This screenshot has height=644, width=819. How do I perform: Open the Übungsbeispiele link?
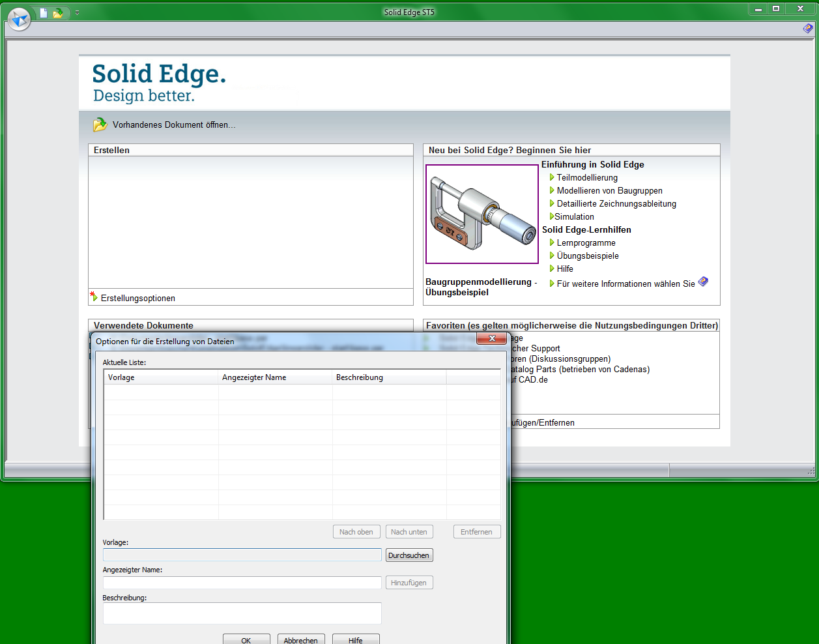coord(588,256)
